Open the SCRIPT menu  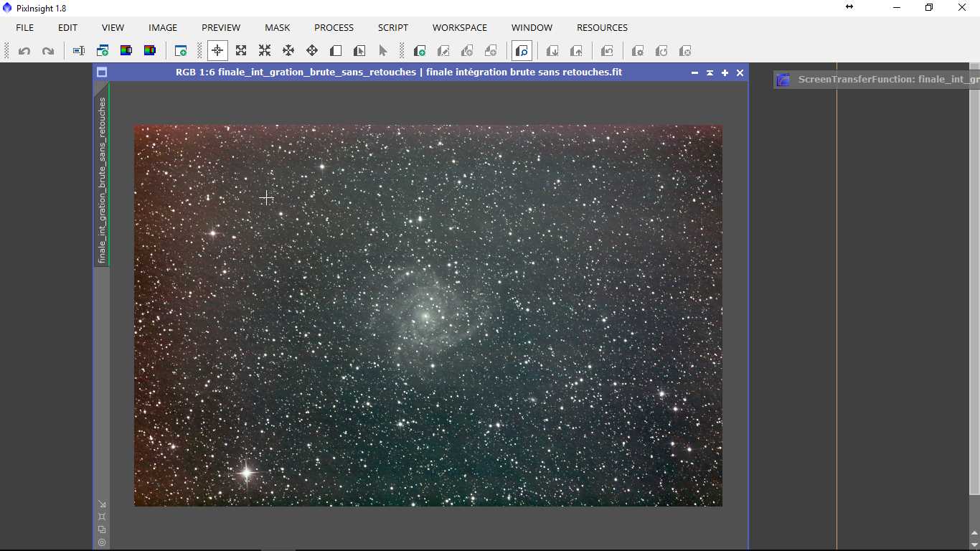click(x=393, y=27)
